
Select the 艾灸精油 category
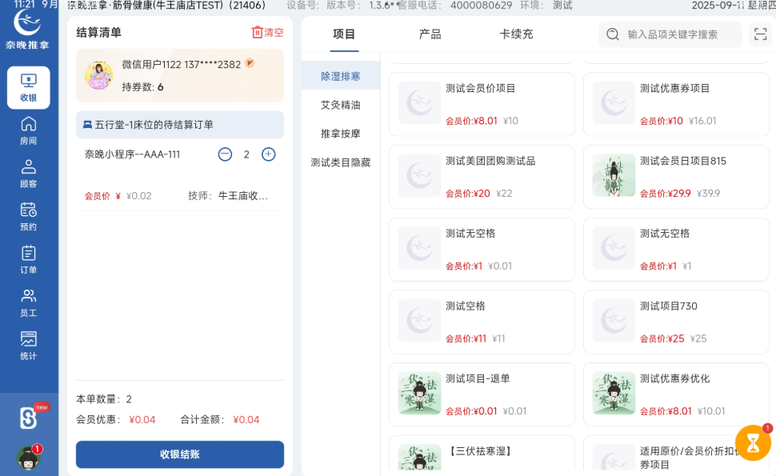click(340, 105)
